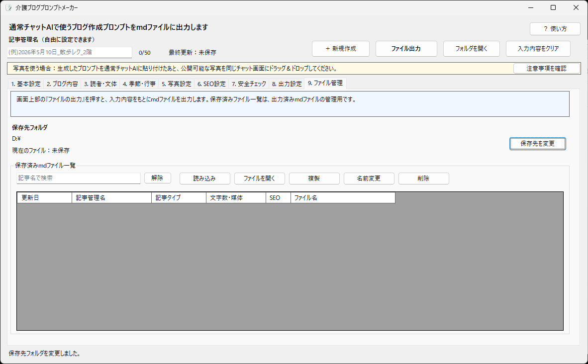Switch to 8. 出力設定 tab
Screen dimensions: 588x364
(x=287, y=84)
